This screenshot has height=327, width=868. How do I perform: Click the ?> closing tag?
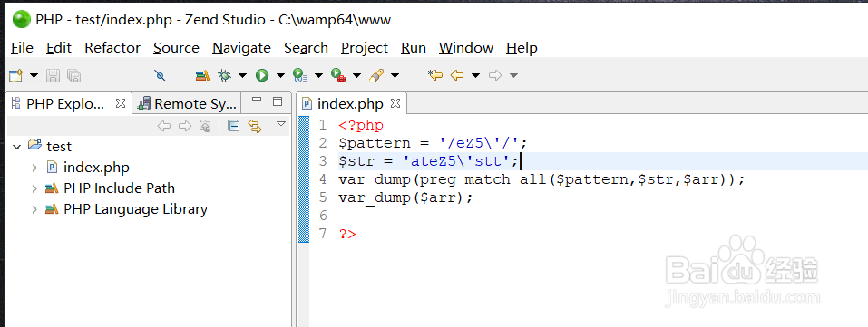[x=347, y=234]
